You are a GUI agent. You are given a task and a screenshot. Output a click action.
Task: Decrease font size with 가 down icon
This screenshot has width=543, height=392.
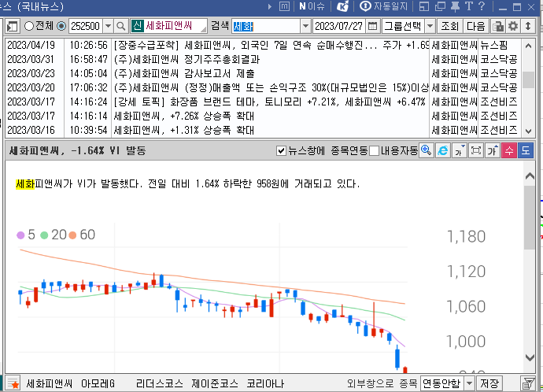tap(460, 151)
